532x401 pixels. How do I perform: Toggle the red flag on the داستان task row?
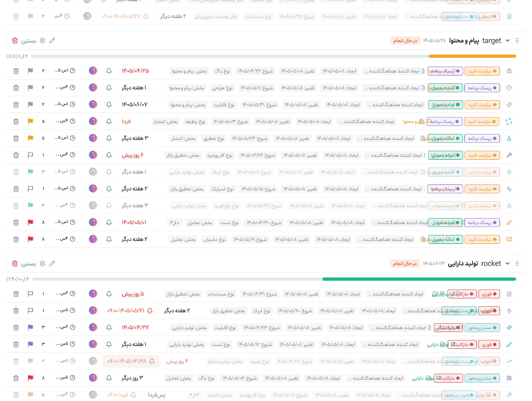(30, 239)
